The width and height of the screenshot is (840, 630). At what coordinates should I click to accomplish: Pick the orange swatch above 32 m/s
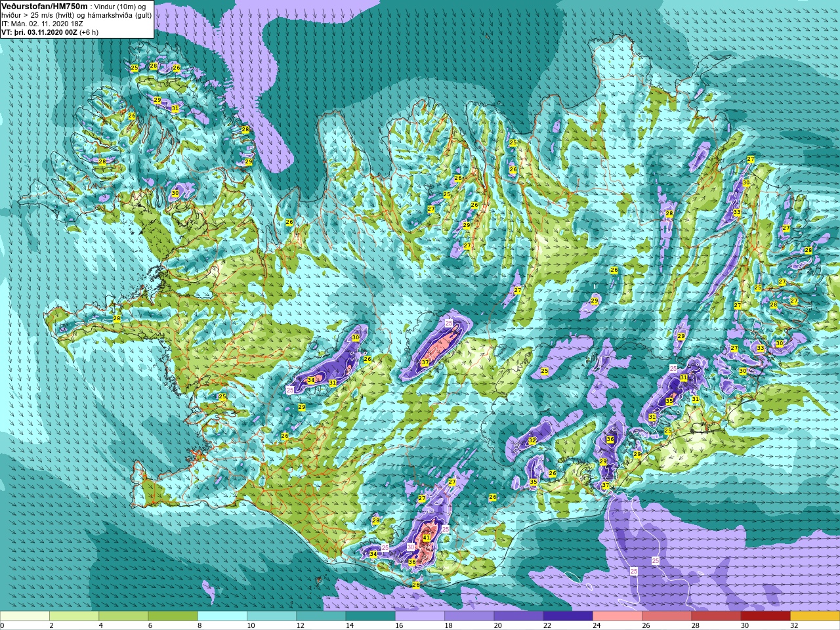pyautogui.click(x=815, y=616)
